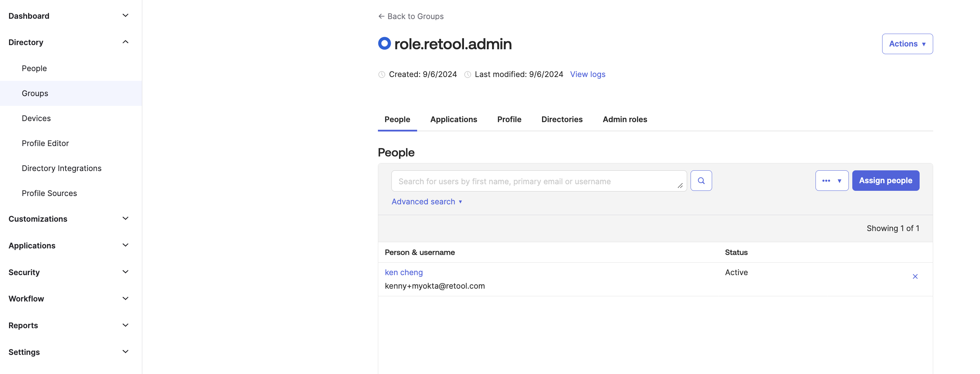Viewport: 980px width, 374px height.
Task: Expand the Security sidebar section
Action: [x=125, y=272]
